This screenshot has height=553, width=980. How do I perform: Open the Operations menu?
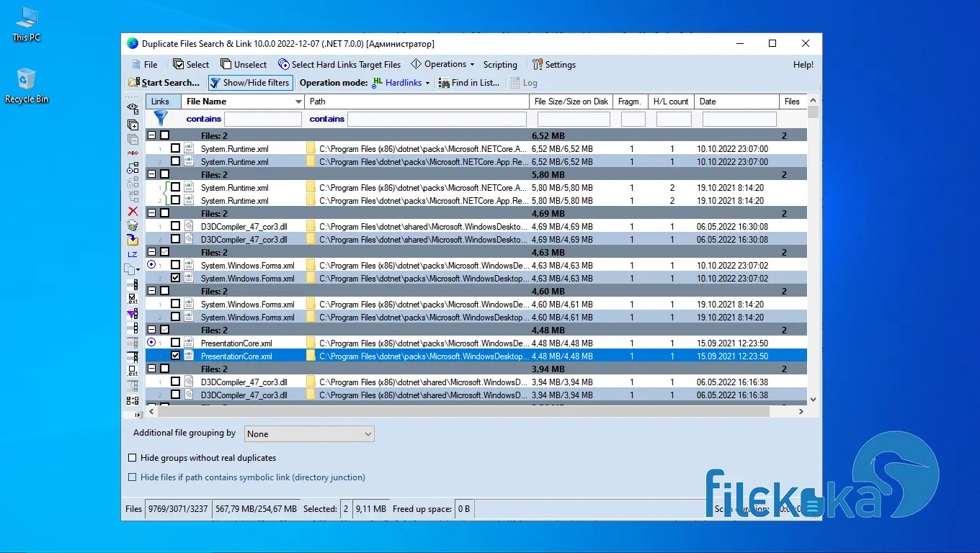click(443, 64)
